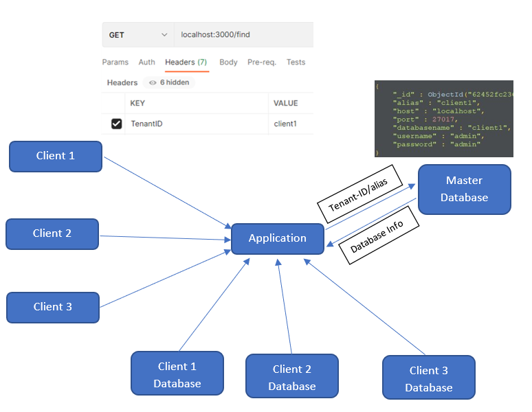Click the localhost:3000/find URL field

click(x=243, y=35)
